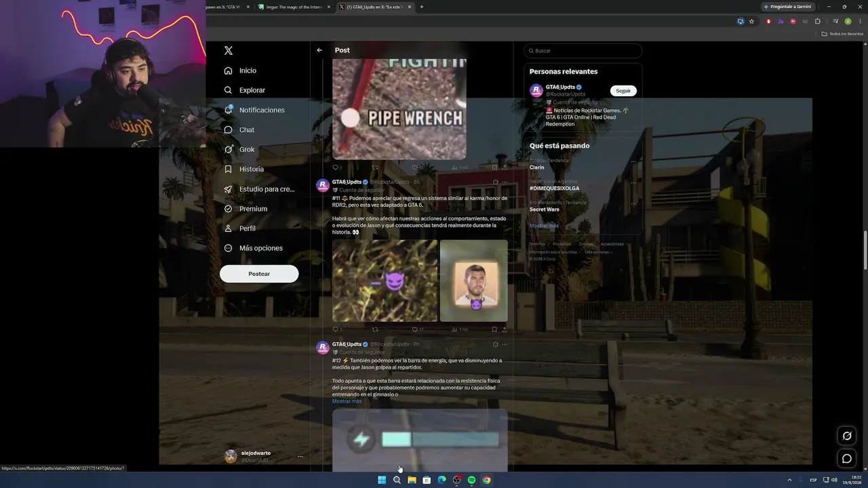Click the Postear button
This screenshot has width=868, height=488.
pyautogui.click(x=259, y=274)
